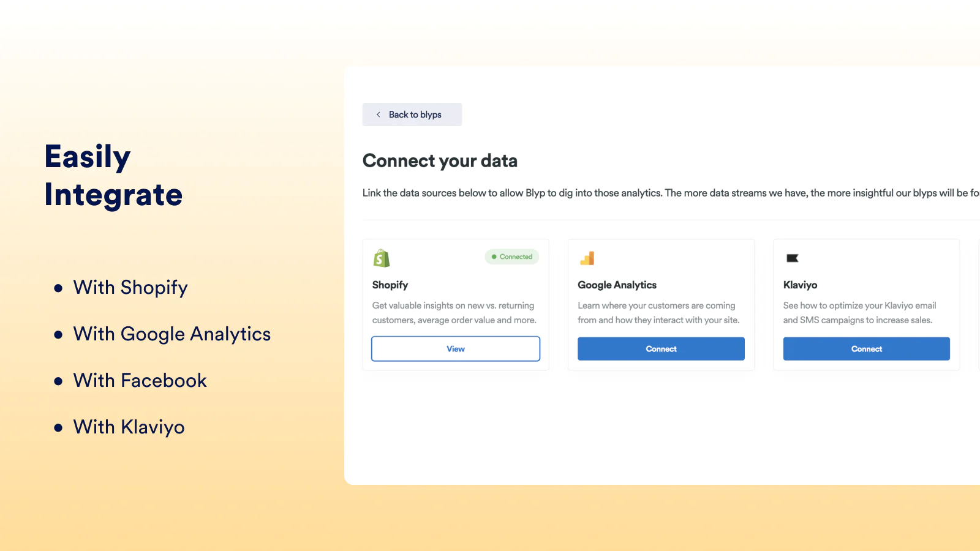
Task: Click Klaviyo description about email and SMS
Action: click(x=859, y=313)
